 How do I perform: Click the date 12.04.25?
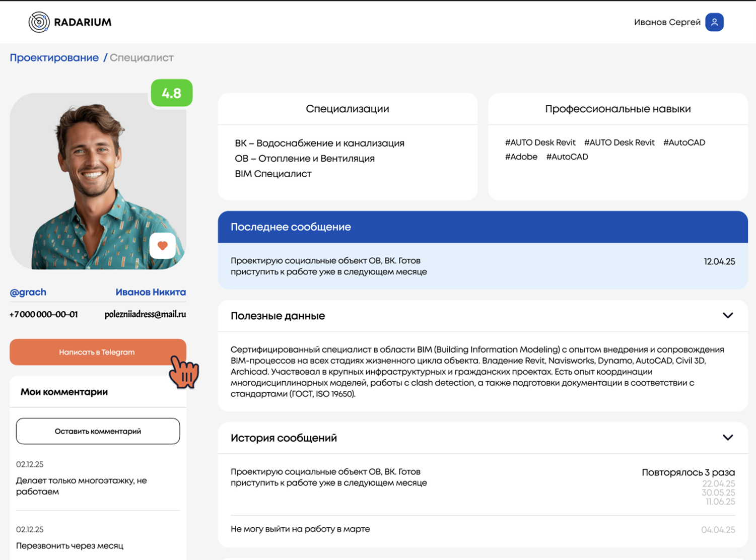(719, 261)
